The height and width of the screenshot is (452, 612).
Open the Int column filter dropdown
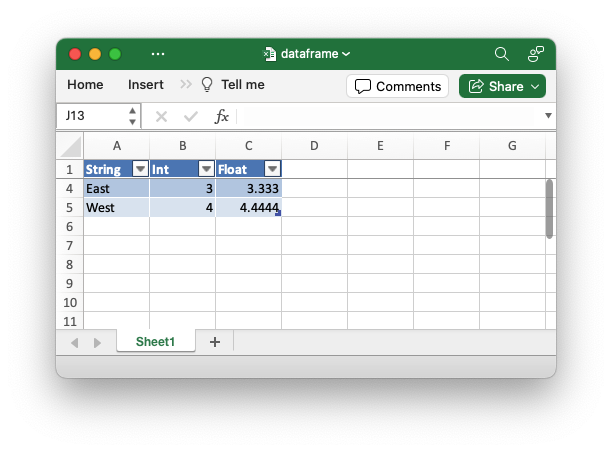(206, 169)
